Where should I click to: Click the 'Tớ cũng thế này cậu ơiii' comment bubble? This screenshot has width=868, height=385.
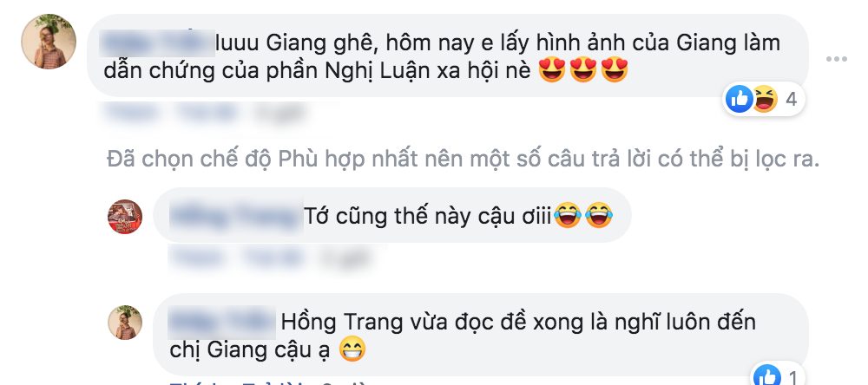(x=392, y=216)
